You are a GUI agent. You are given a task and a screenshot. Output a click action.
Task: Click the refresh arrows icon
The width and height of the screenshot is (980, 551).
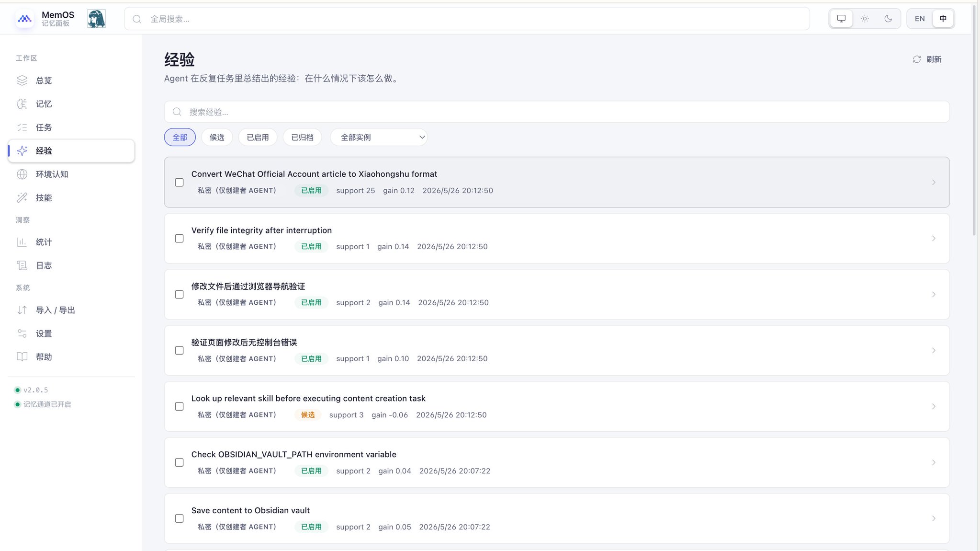916,59
